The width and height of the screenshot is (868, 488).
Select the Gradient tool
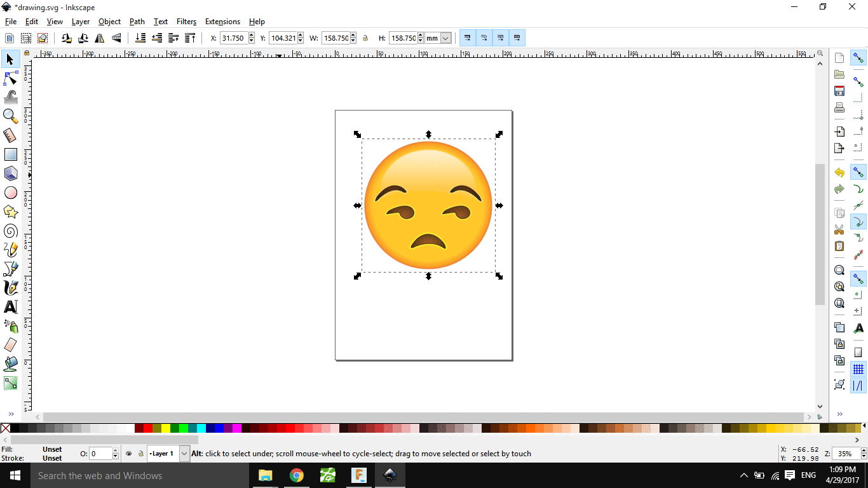tap(10, 383)
